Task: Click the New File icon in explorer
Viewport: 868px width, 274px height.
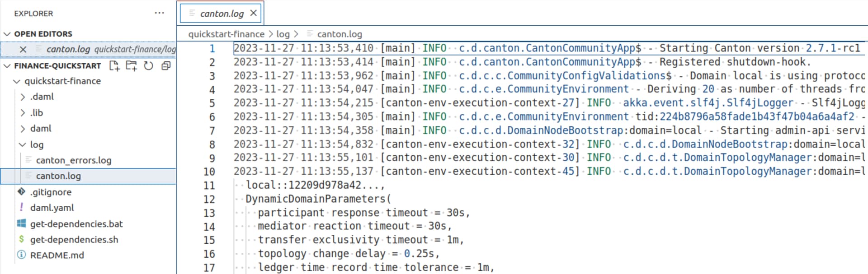Action: coord(114,66)
